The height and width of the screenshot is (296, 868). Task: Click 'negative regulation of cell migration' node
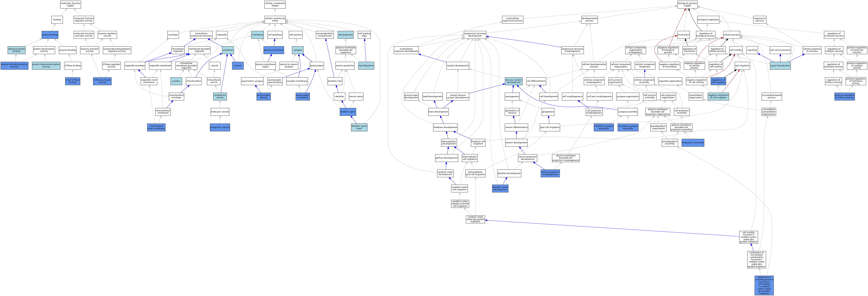(x=718, y=97)
